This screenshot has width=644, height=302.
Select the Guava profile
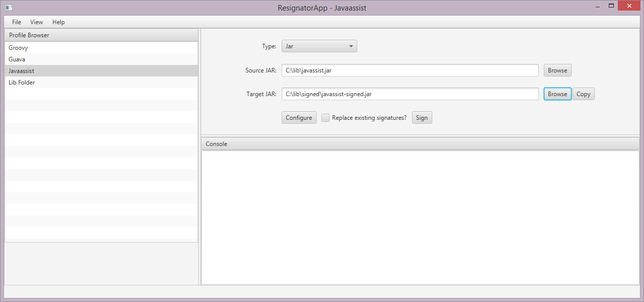101,59
